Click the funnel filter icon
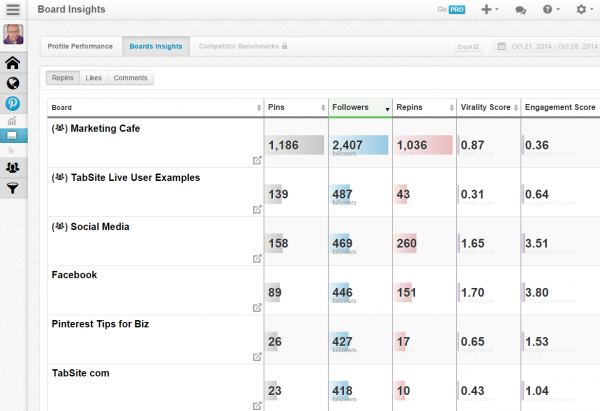 point(13,187)
